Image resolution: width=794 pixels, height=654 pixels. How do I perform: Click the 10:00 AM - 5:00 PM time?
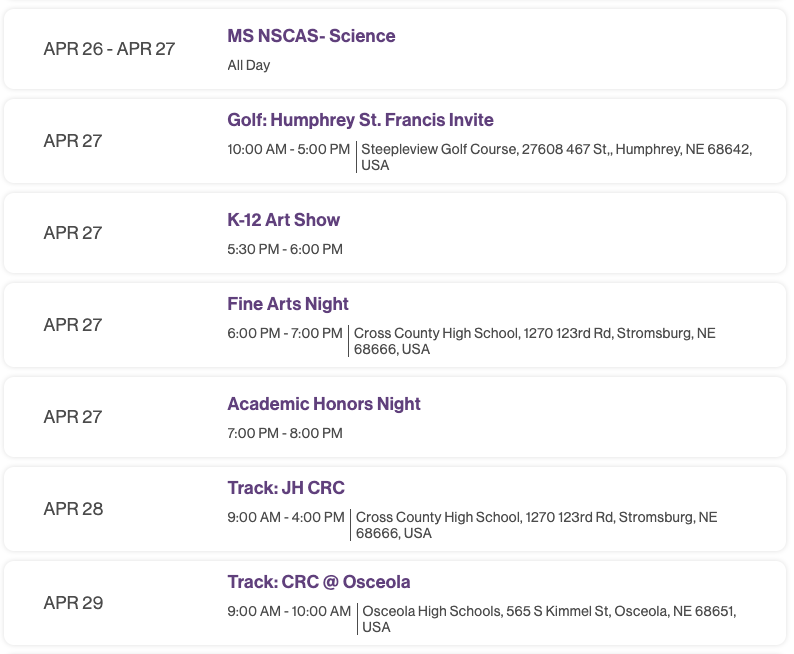[x=288, y=149]
